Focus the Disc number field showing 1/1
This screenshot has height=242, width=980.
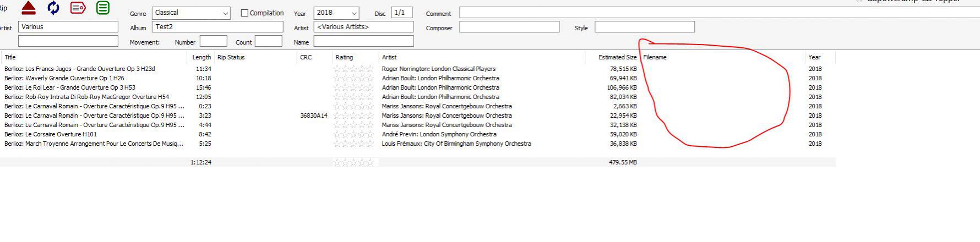pyautogui.click(x=402, y=13)
